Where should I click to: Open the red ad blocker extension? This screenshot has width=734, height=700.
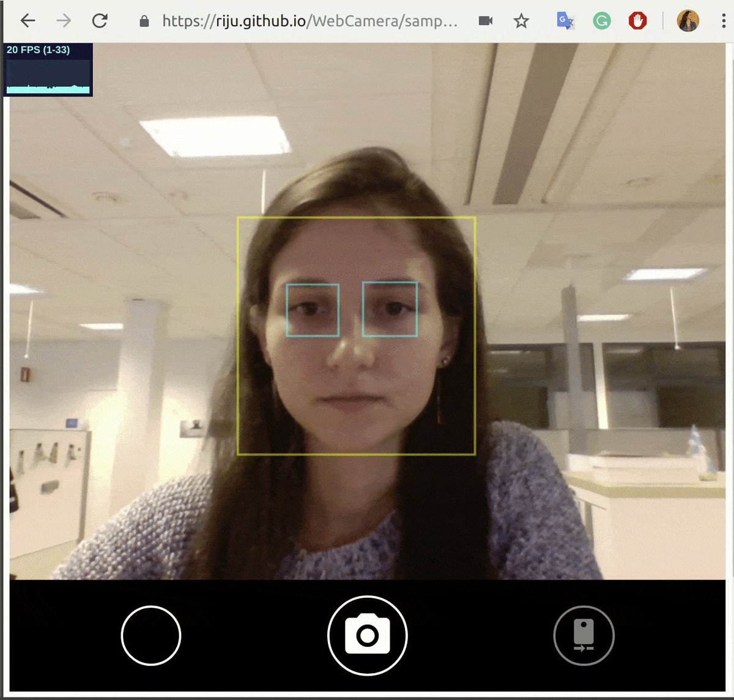point(637,21)
